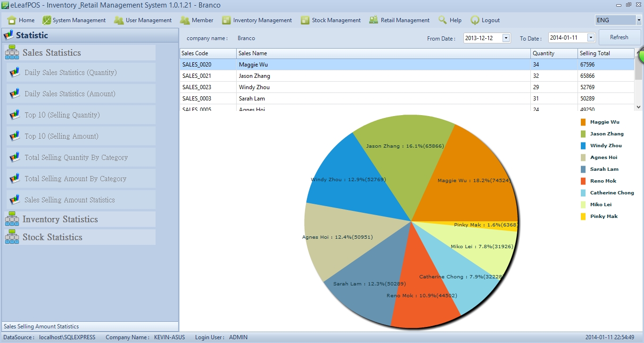The width and height of the screenshot is (644, 343).
Task: Select Daily Sales Statistics (Quantity)
Action: point(71,73)
